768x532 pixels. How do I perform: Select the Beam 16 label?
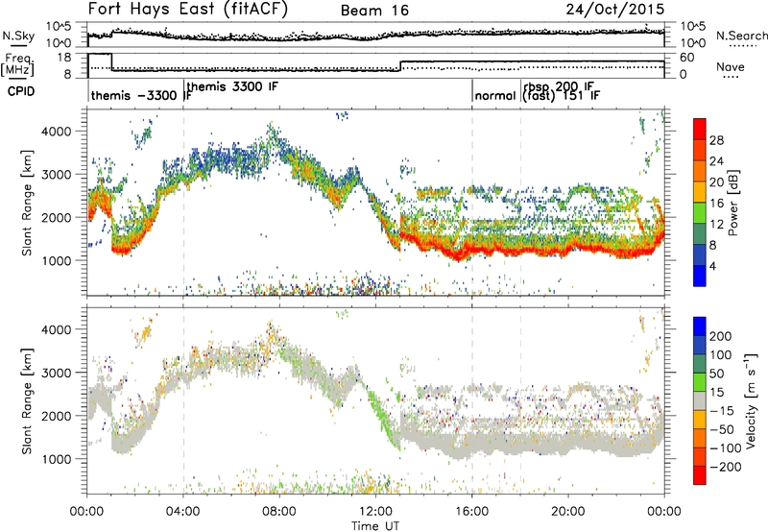tap(374, 11)
